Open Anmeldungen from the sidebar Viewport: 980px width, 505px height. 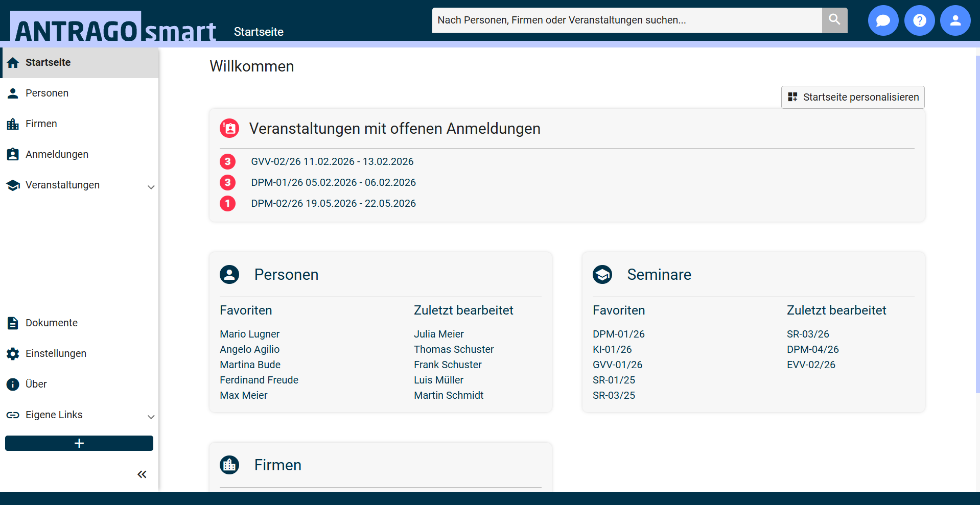pyautogui.click(x=57, y=154)
